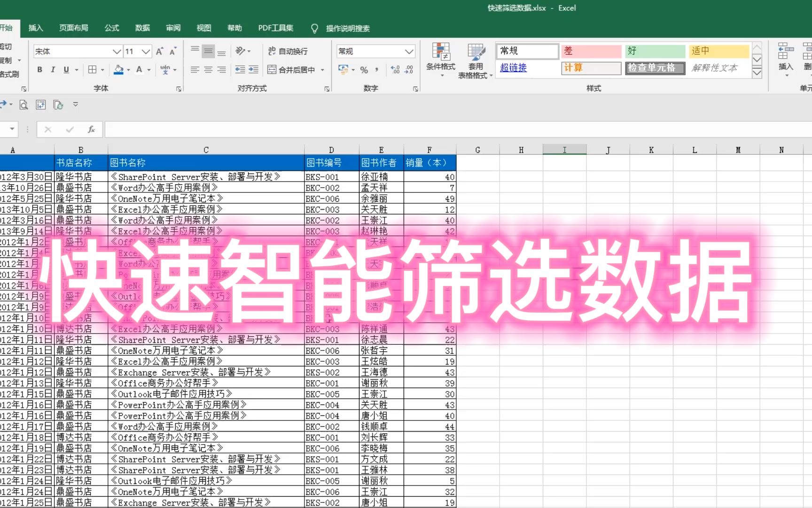This screenshot has height=508, width=812.
Task: Click the fill color bucket swatch
Action: pos(117,70)
